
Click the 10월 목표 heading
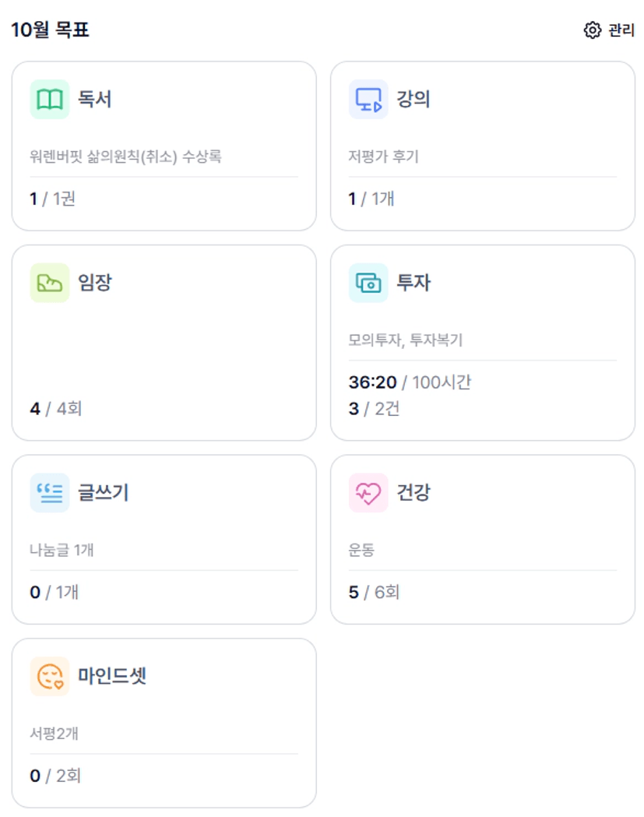pos(50,30)
